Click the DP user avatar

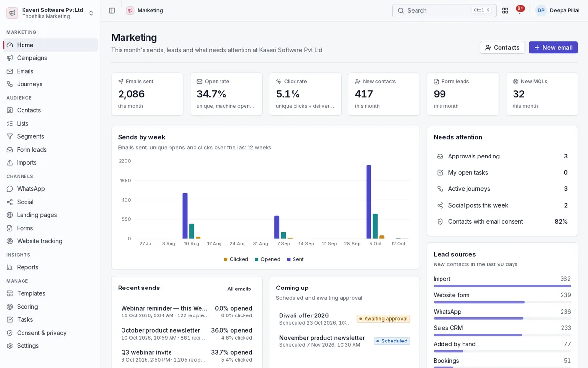pos(541,10)
